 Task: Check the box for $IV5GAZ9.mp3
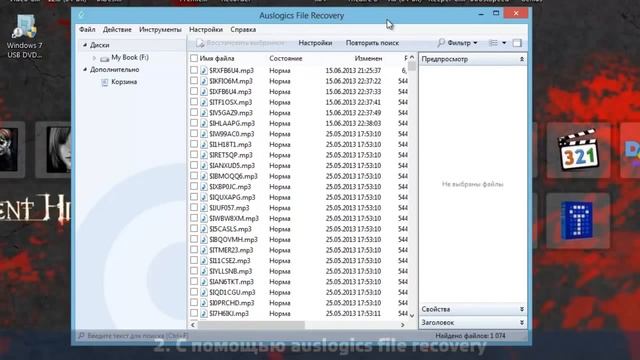pos(194,113)
